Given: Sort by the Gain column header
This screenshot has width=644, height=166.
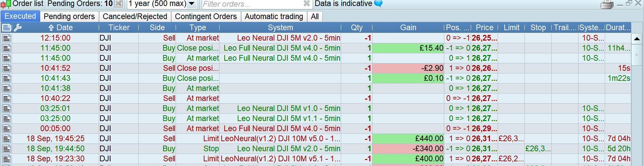Looking at the screenshot, I should pyautogui.click(x=408, y=27).
